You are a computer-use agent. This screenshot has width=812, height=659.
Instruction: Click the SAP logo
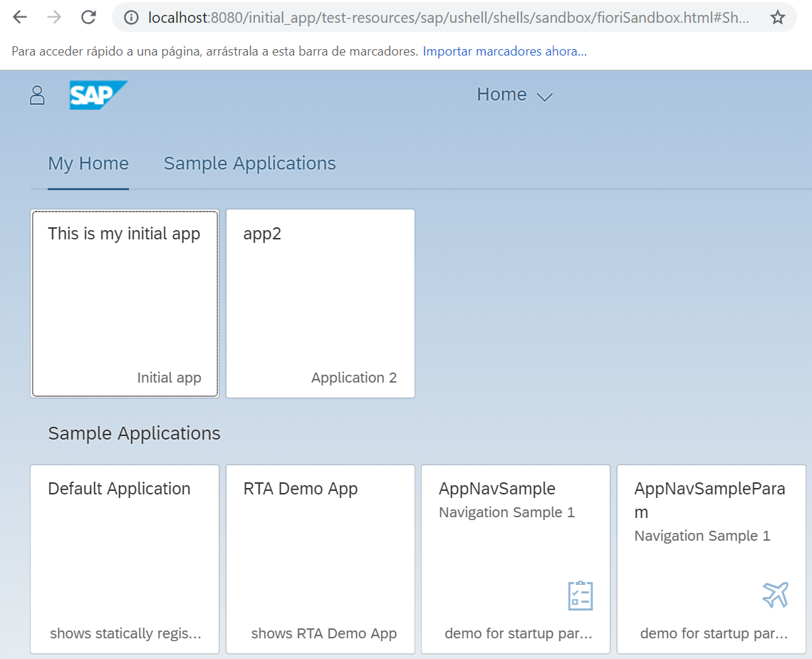click(x=98, y=94)
